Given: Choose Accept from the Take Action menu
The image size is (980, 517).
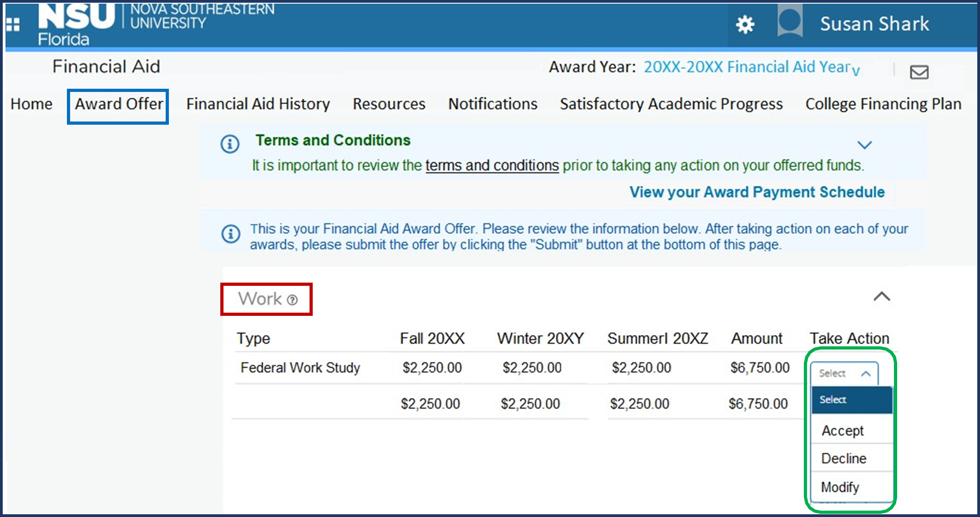Looking at the screenshot, I should pyautogui.click(x=843, y=430).
